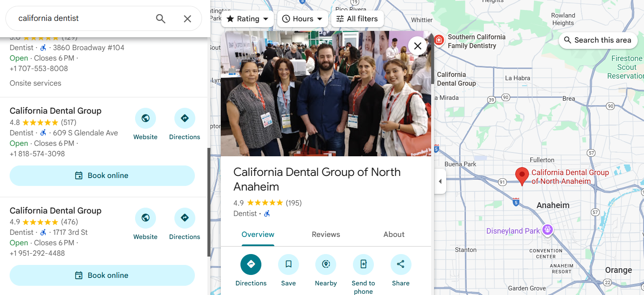Image resolution: width=644 pixels, height=295 pixels.
Task: Book online for 609 S Glendale Ave listing
Action: (102, 175)
